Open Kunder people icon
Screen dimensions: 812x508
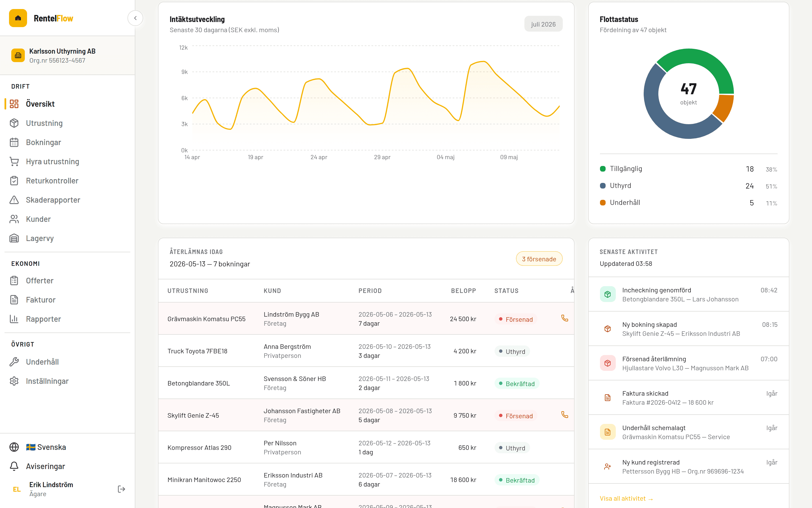pyautogui.click(x=14, y=219)
